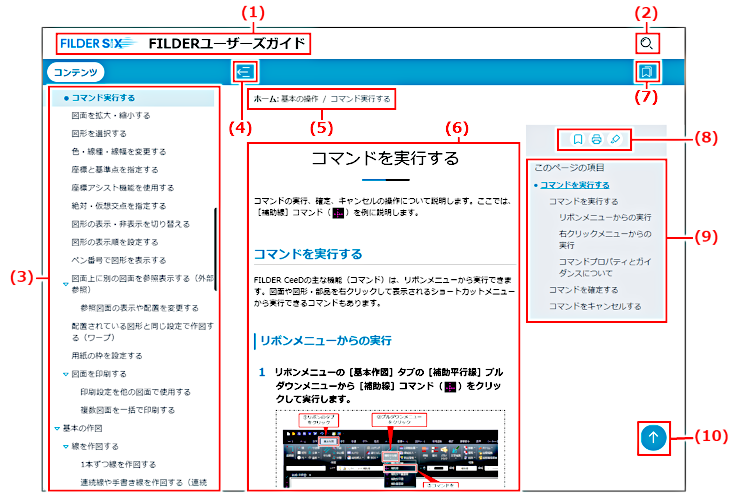Switch to the コンテンツ tab
The width and height of the screenshot is (739, 496).
click(76, 72)
